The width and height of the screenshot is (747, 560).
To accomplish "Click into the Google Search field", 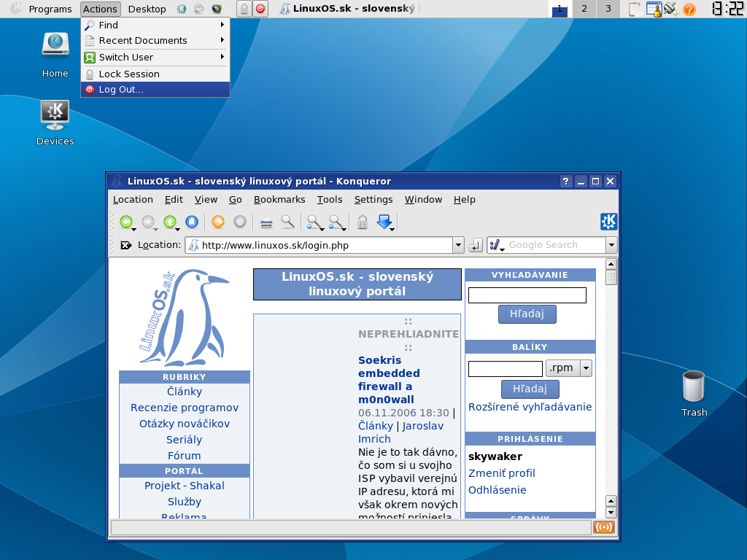I will pyautogui.click(x=555, y=245).
